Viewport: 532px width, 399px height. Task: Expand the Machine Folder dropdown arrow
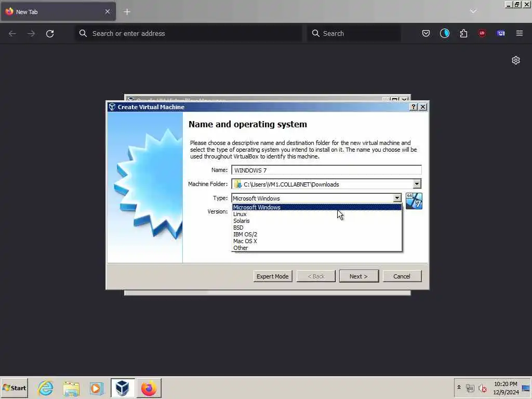pos(417,184)
